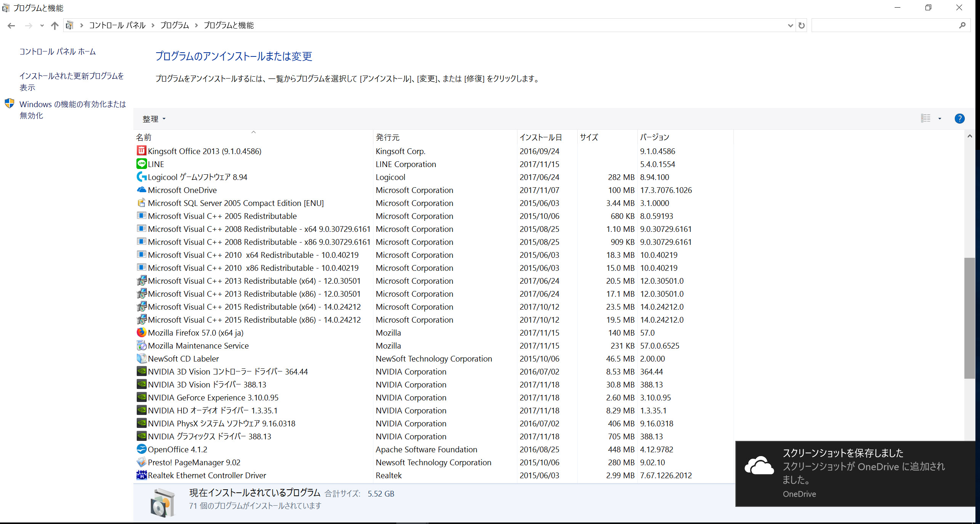
Task: Select the OpenOffice 4.1.2 icon
Action: [141, 449]
